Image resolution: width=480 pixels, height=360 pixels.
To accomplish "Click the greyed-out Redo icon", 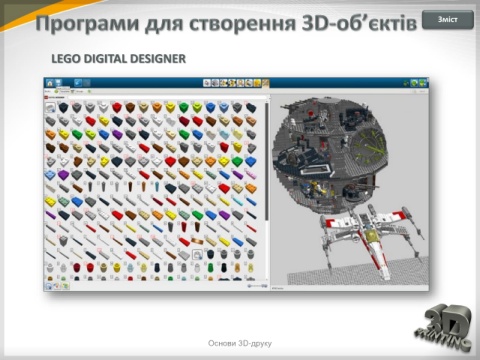I will coord(86,83).
